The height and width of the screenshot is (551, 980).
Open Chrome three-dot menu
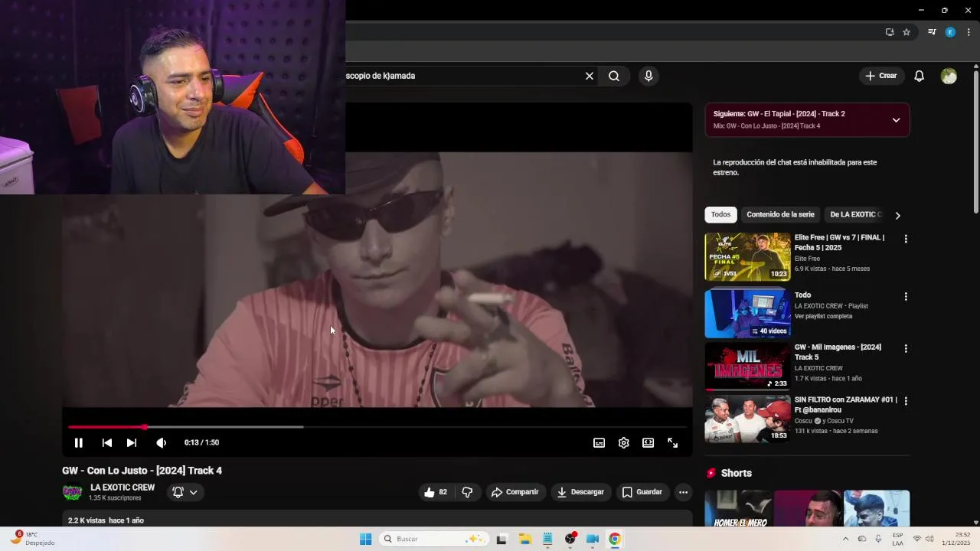(969, 32)
